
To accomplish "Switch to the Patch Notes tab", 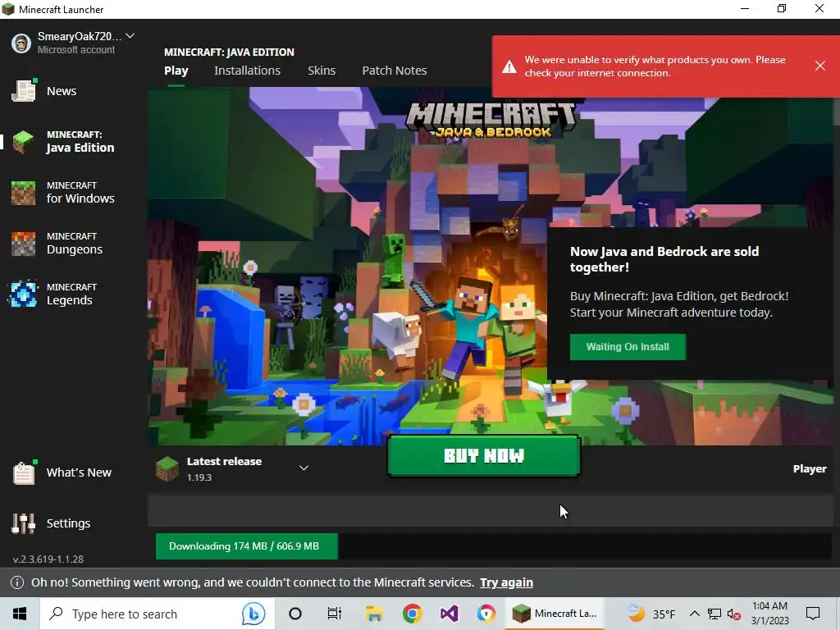I will [x=395, y=71].
